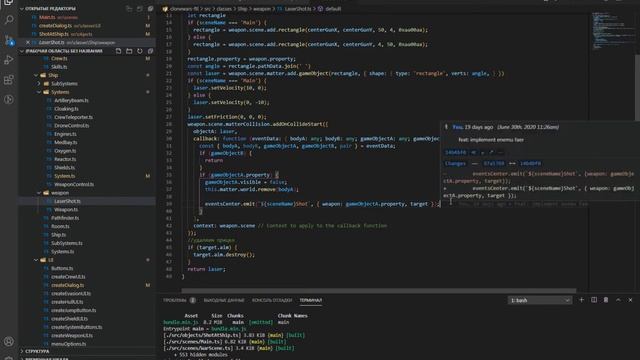Viewport: 640px width, 360px height.
Task: Click the activity bar icon below Extensions
Action: tap(9, 100)
